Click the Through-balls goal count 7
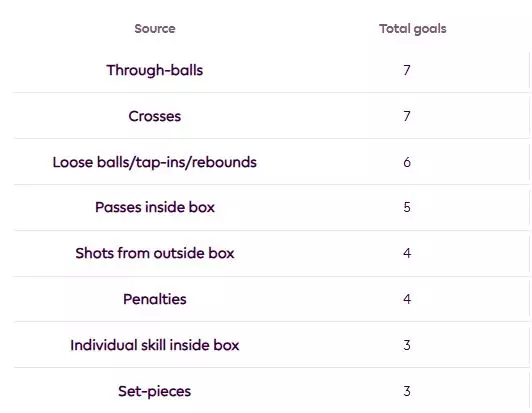The image size is (532, 413). pos(407,71)
